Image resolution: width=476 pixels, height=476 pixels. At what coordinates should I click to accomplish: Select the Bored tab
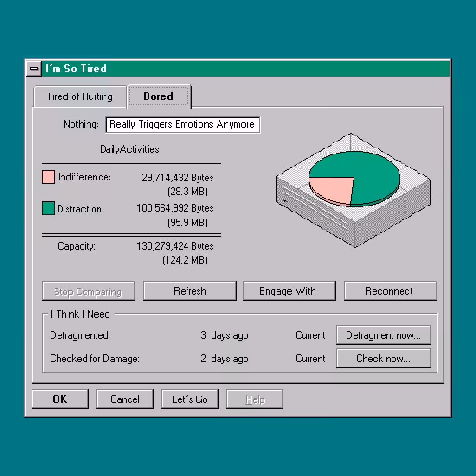159,96
